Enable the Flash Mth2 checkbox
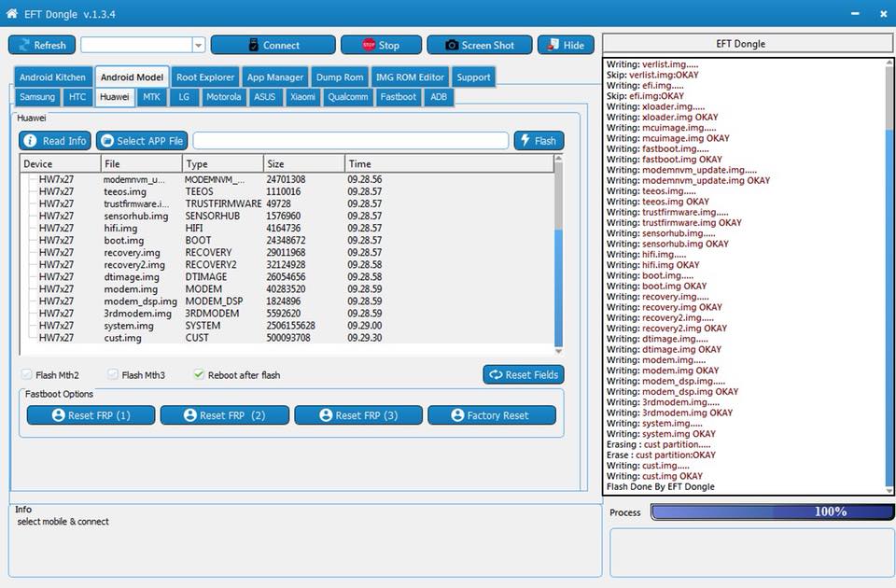896x588 pixels. click(x=26, y=374)
